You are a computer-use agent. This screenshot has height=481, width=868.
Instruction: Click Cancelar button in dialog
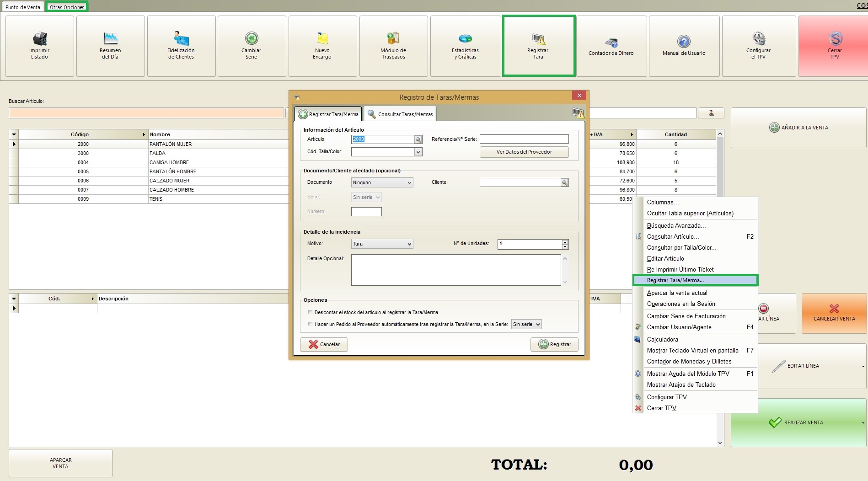click(324, 344)
